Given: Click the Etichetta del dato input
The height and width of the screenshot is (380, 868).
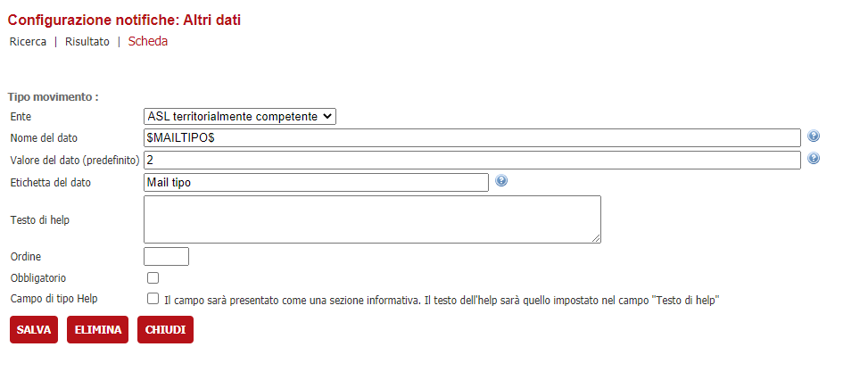Looking at the screenshot, I should tap(316, 182).
